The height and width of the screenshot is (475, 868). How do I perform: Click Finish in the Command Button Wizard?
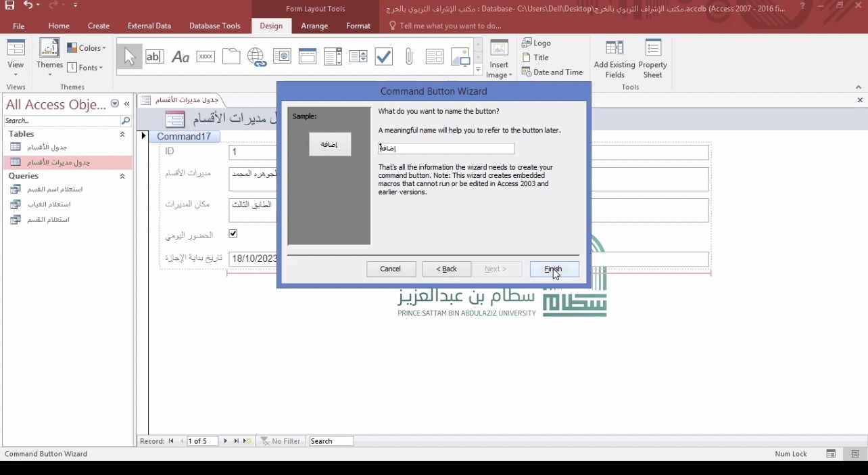[554, 269]
